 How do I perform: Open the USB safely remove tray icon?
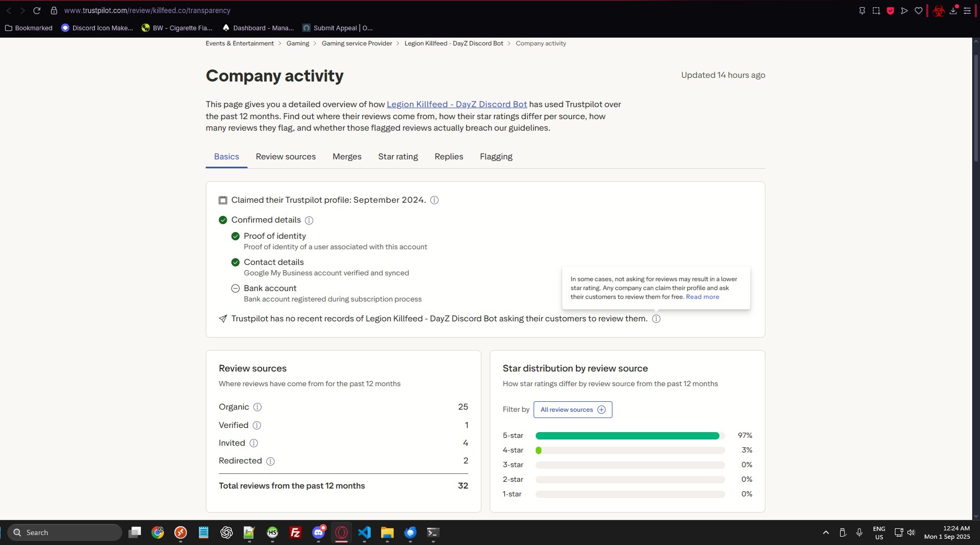843,532
